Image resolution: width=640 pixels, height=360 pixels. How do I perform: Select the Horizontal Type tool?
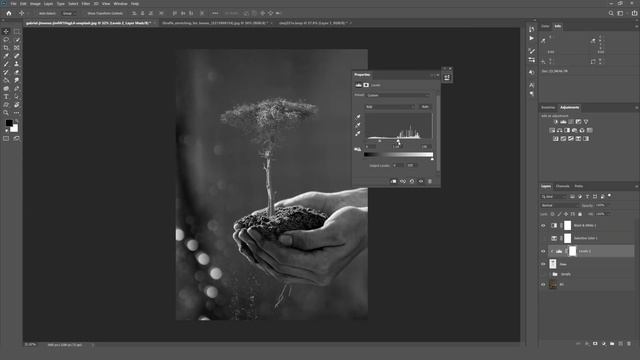click(x=6, y=97)
